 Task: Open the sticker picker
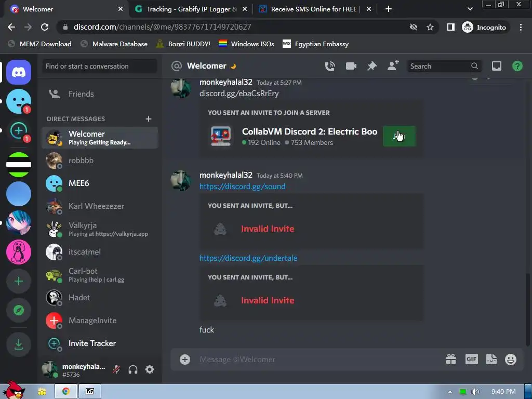click(491, 359)
